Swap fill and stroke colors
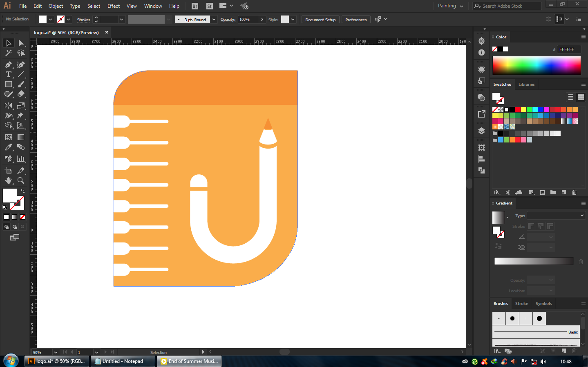This screenshot has height=367, width=588. [x=23, y=191]
